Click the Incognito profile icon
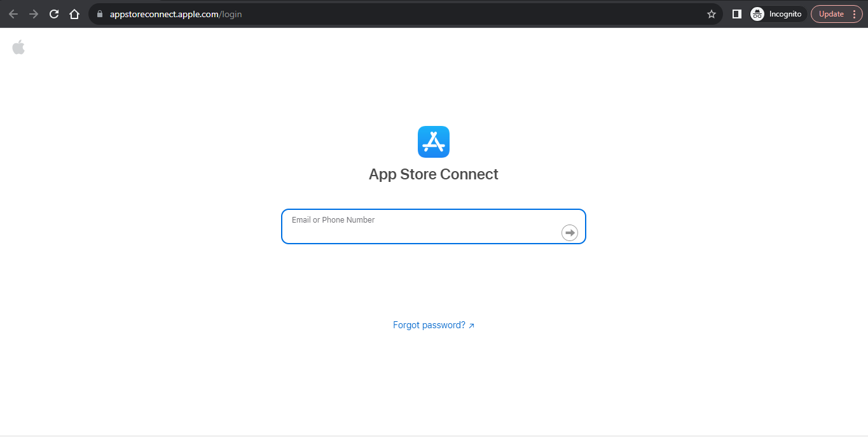 click(756, 13)
